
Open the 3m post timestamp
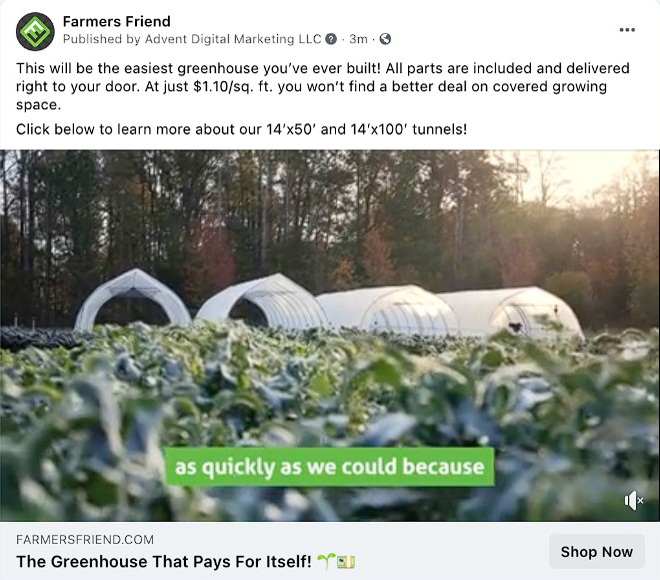pyautogui.click(x=358, y=39)
